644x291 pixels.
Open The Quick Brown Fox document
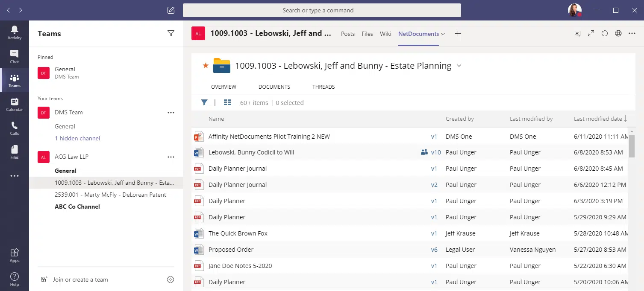238,233
